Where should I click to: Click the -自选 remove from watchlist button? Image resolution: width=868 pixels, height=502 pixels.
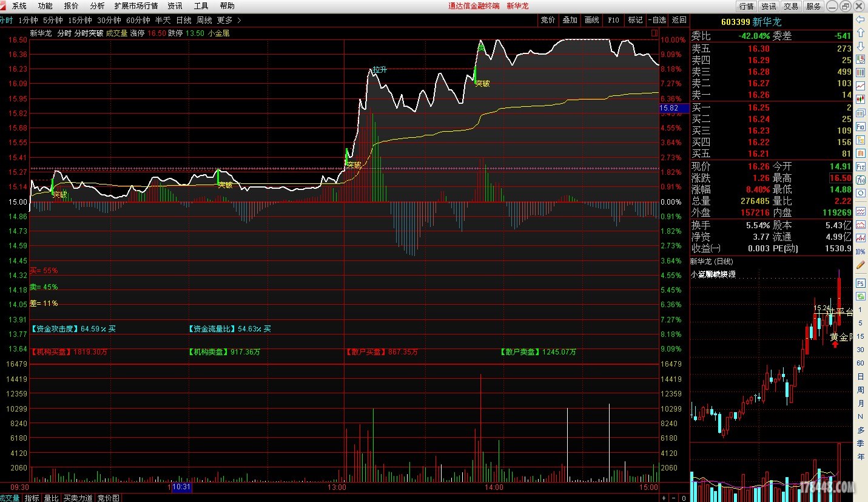(657, 20)
